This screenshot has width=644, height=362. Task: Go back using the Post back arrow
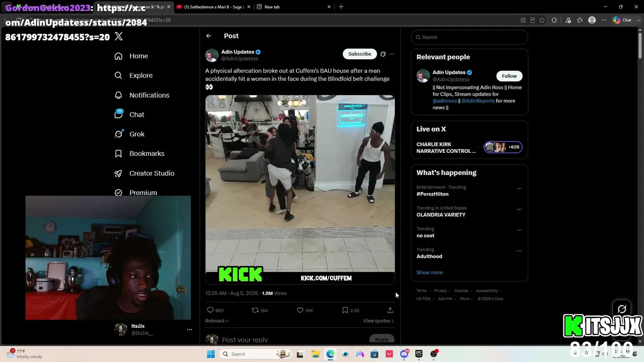209,36
